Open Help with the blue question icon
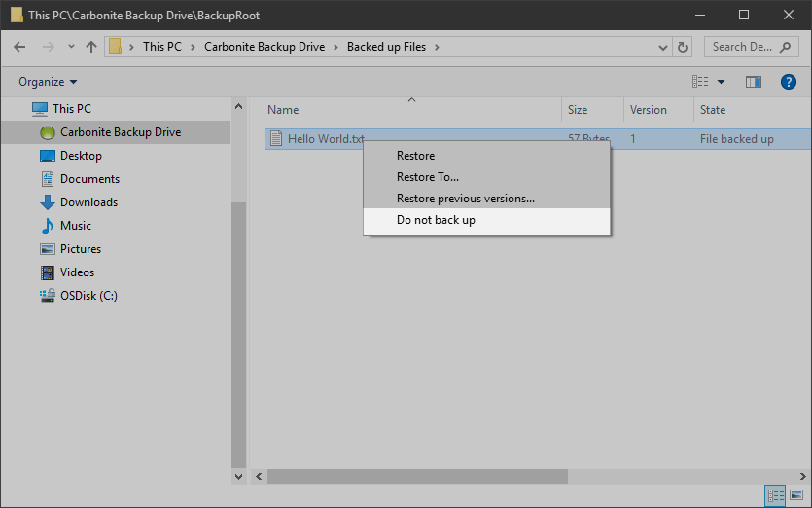The image size is (812, 508). tap(789, 82)
